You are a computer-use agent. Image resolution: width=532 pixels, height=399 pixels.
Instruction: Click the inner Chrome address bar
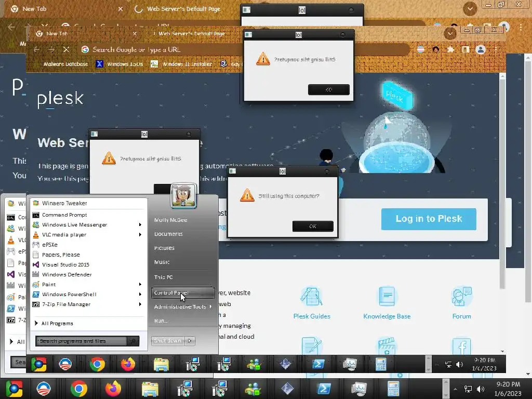[x=244, y=49]
